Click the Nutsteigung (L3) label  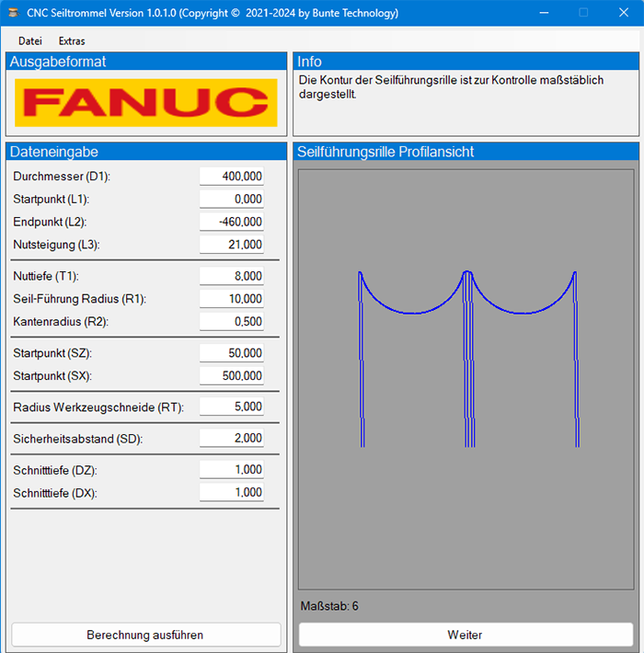[57, 245]
